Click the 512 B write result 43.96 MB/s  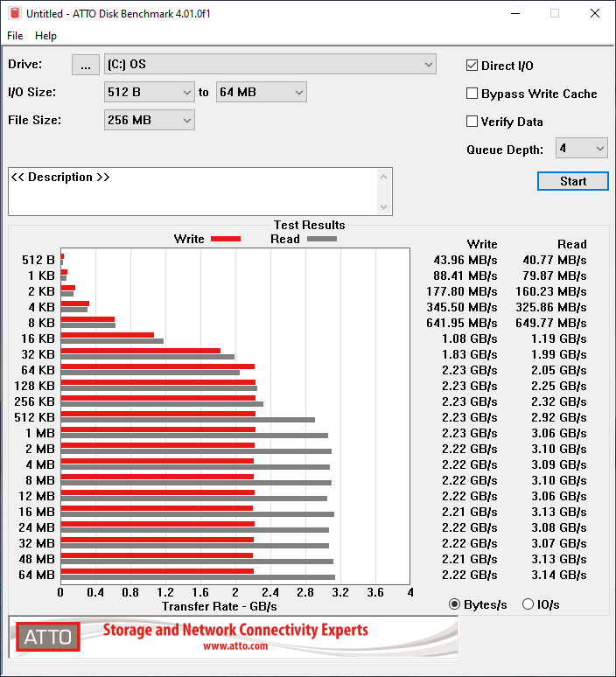[465, 260]
